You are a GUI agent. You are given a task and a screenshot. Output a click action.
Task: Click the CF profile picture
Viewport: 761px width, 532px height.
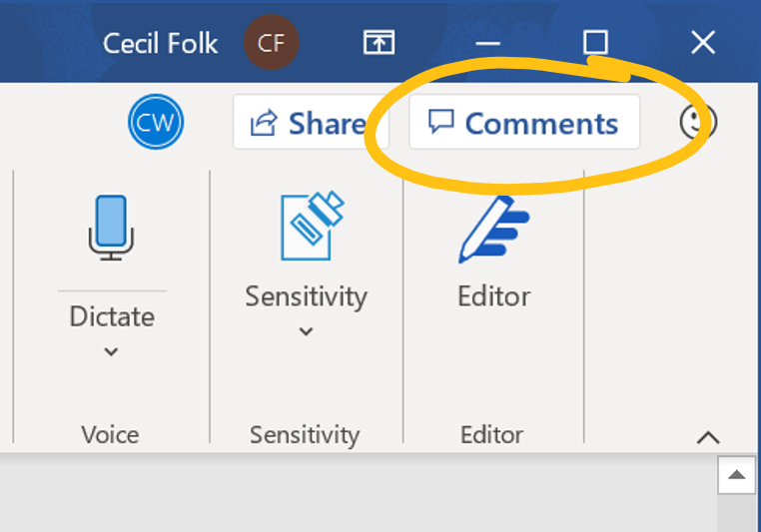tap(271, 43)
